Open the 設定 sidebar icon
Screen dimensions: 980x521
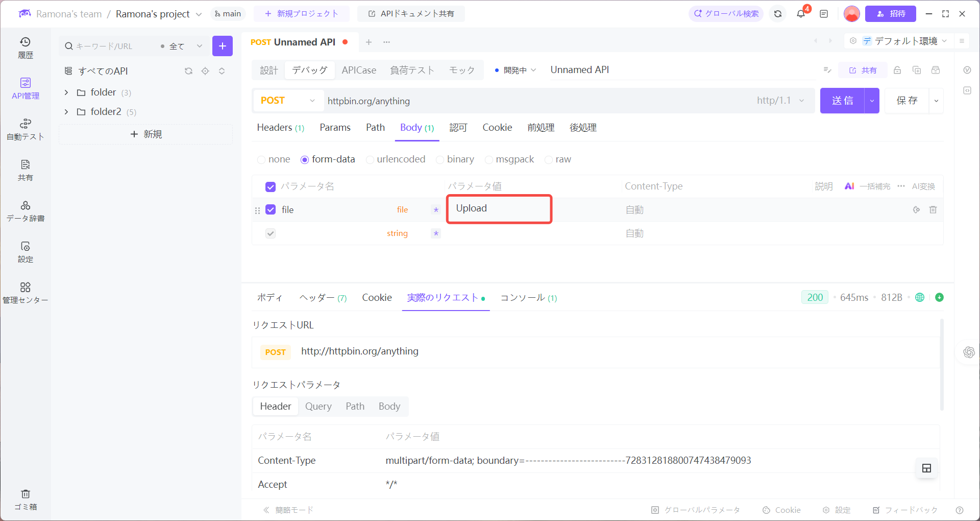click(x=25, y=252)
